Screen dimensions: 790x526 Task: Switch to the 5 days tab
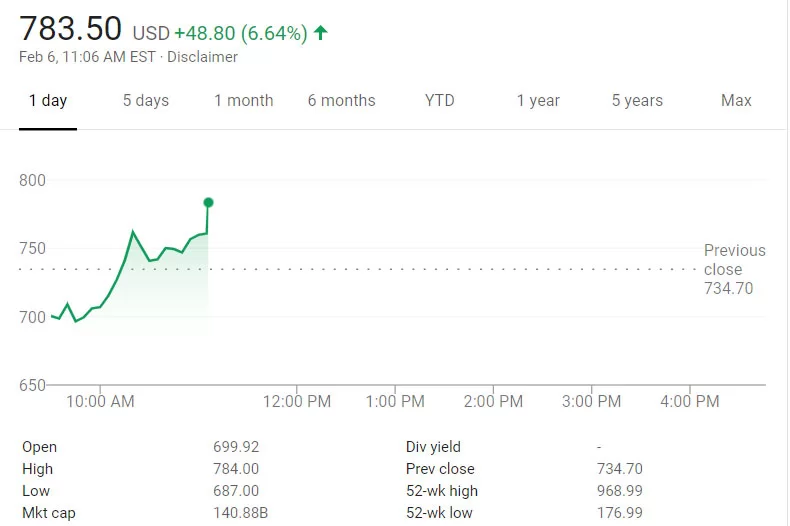[146, 100]
